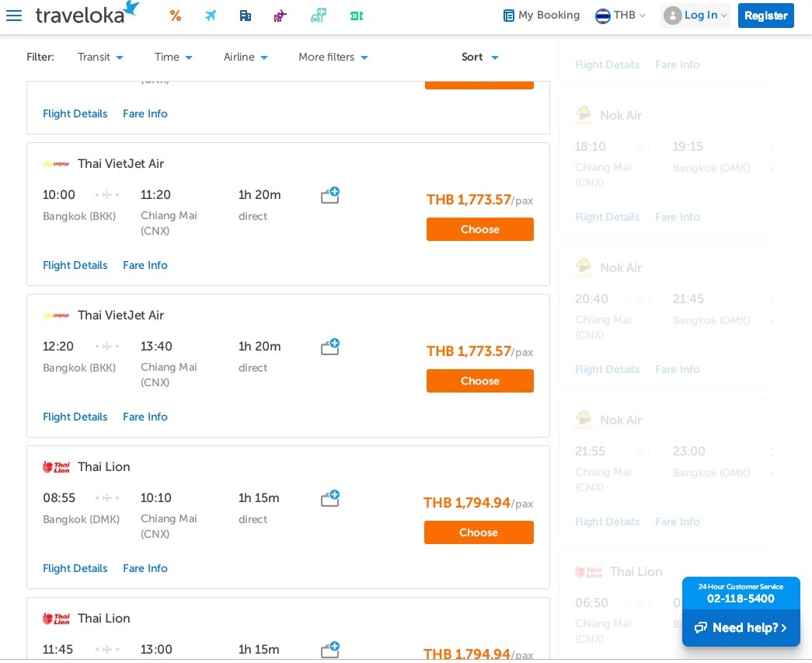Image resolution: width=812 pixels, height=663 pixels.
Task: Click Thai VietJet logo on 10:00 flight
Action: coord(57,164)
